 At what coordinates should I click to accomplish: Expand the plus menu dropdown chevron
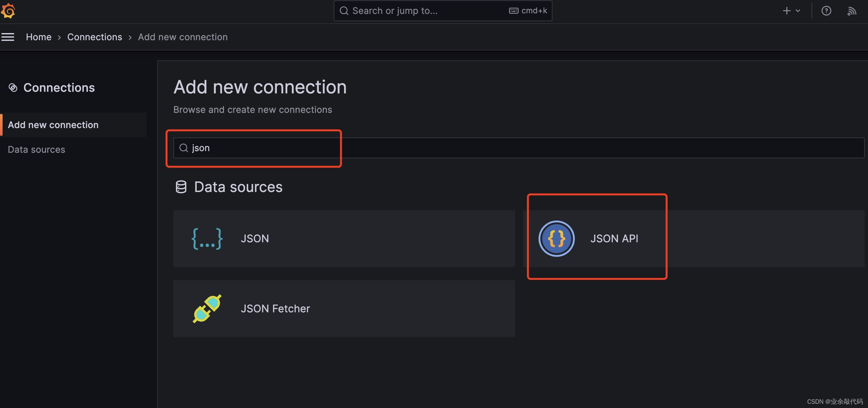click(798, 11)
